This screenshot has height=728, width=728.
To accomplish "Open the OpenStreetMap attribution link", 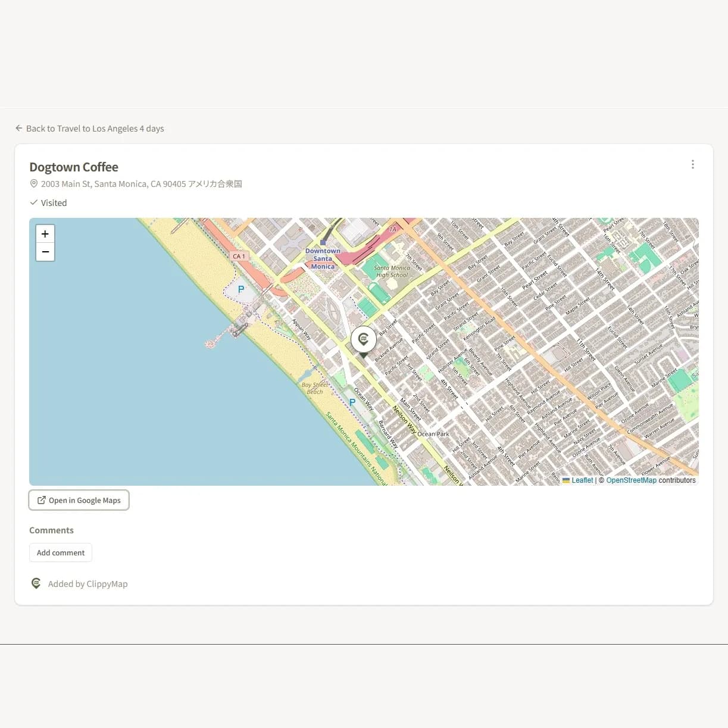I will [x=631, y=480].
